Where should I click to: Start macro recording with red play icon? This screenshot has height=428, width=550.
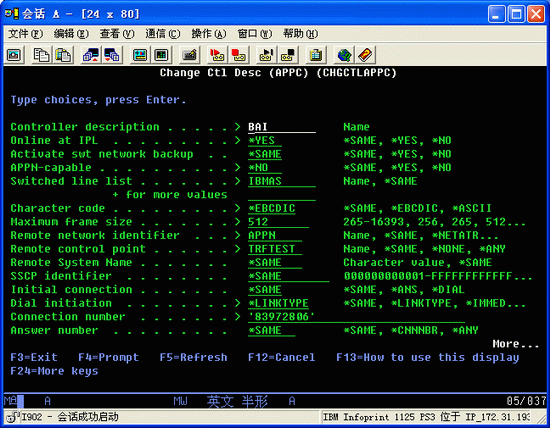[217, 55]
